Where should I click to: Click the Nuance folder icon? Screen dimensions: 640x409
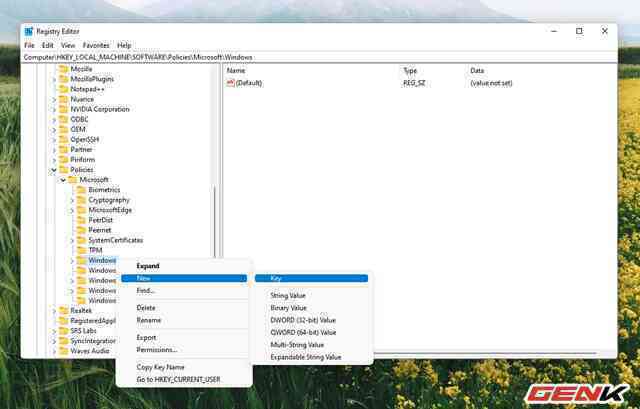[x=64, y=99]
